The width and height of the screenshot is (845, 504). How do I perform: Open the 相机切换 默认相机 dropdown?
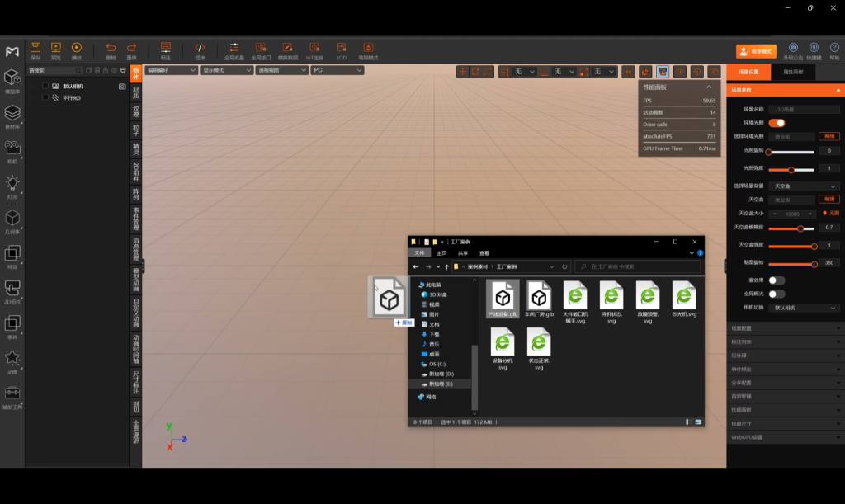pyautogui.click(x=804, y=308)
